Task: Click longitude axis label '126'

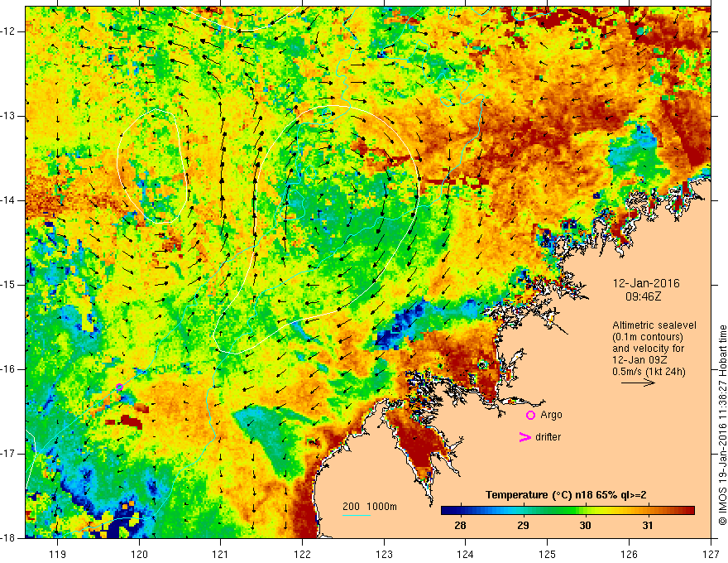Action: 629,554
